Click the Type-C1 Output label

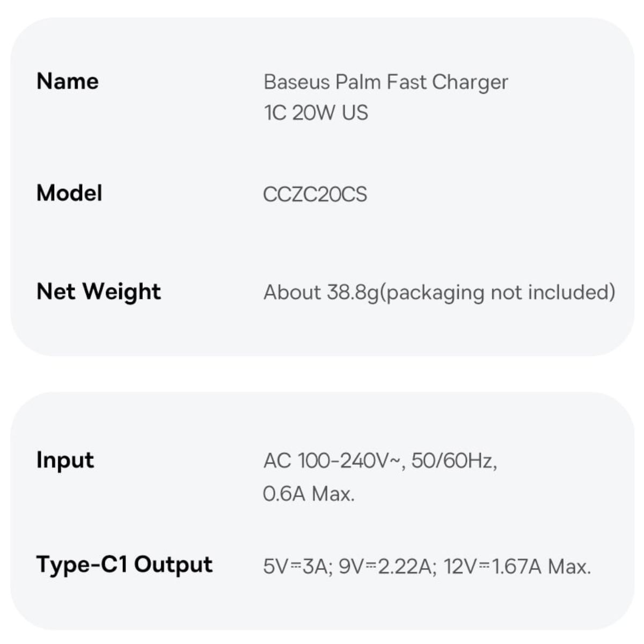click(x=125, y=565)
